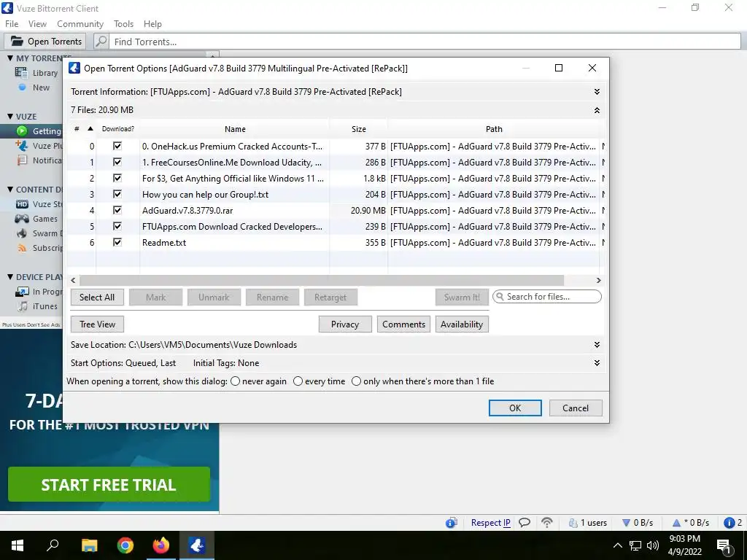Open File Explorer from taskbar
The image size is (747, 560).
89,545
